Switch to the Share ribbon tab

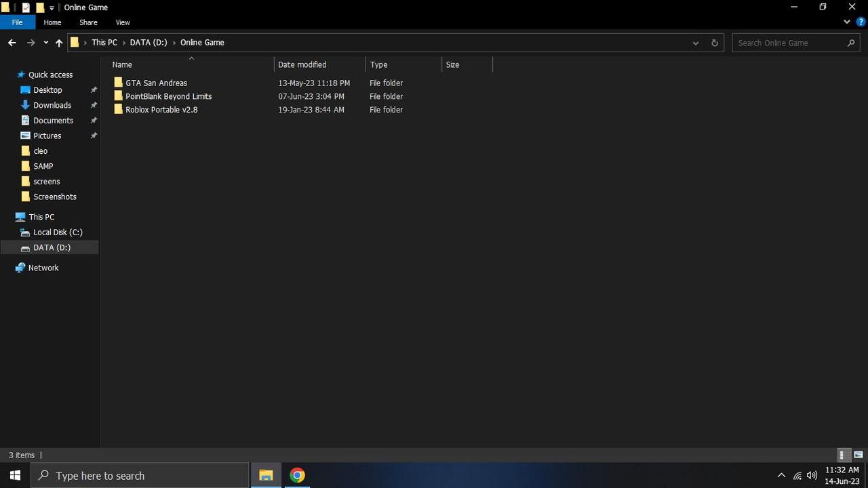[88, 22]
